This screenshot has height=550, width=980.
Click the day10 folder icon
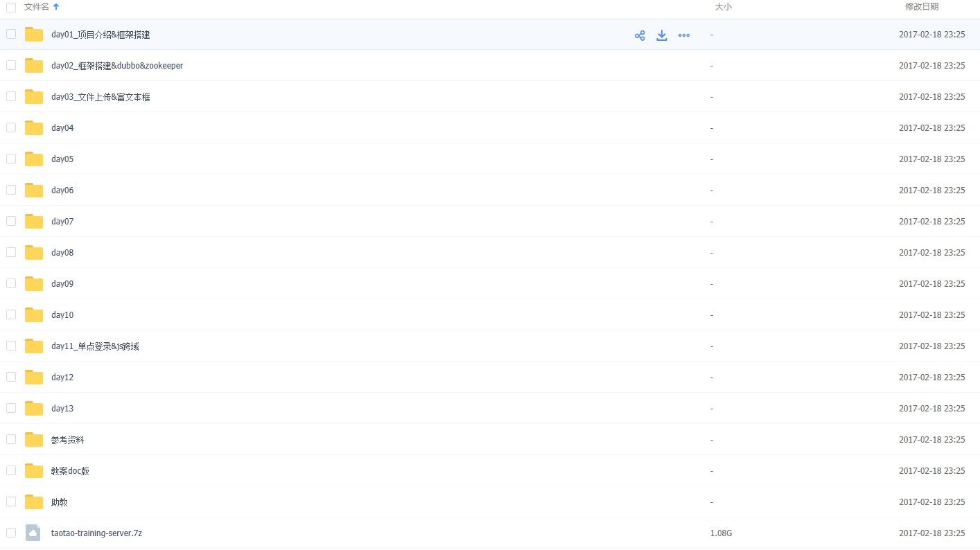tap(34, 315)
